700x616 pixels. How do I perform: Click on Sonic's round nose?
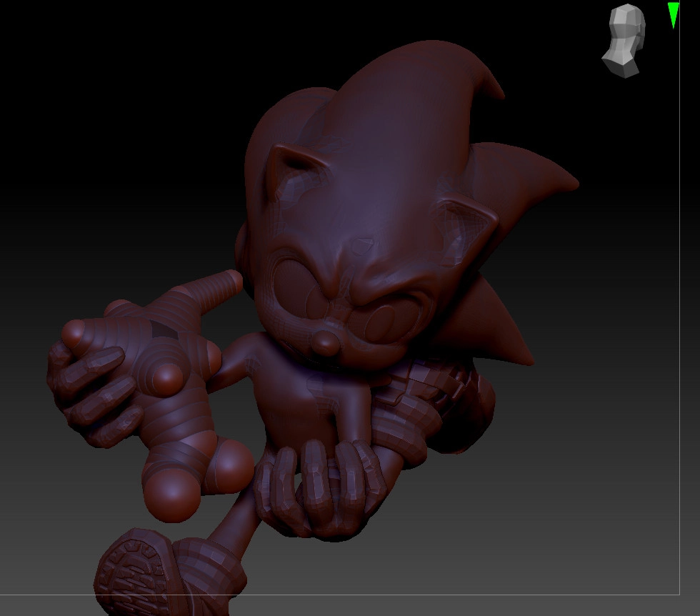point(326,342)
